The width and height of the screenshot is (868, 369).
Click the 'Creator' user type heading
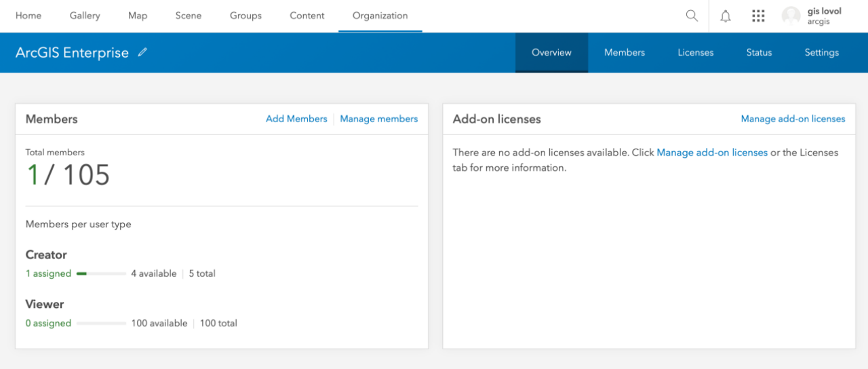coord(46,255)
